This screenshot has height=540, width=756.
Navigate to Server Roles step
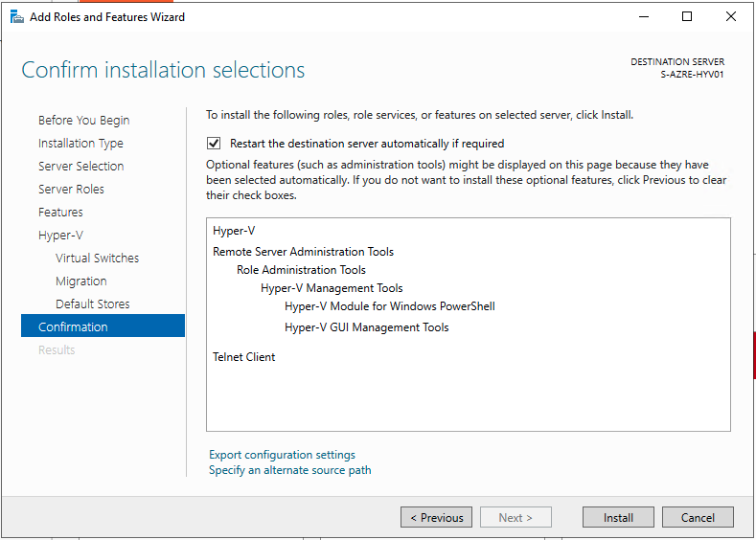(71, 190)
